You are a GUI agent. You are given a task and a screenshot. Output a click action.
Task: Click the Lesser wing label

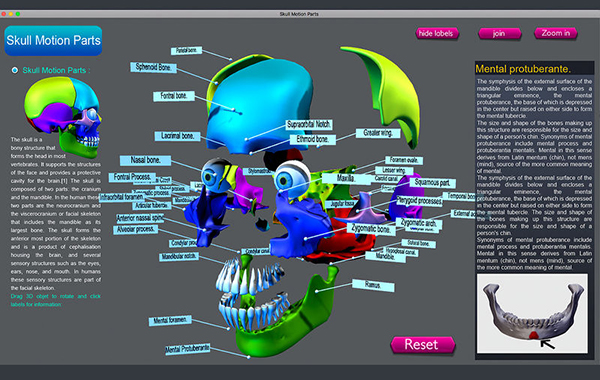pos(394,170)
